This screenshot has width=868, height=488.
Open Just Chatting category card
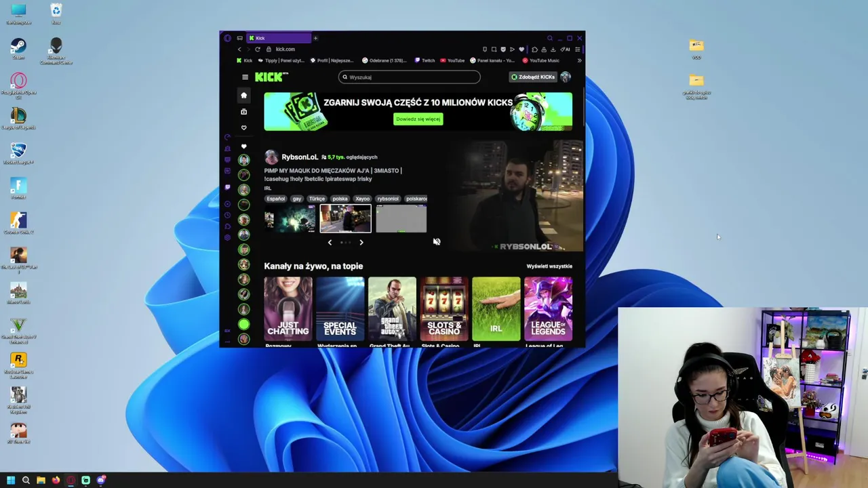(x=288, y=309)
